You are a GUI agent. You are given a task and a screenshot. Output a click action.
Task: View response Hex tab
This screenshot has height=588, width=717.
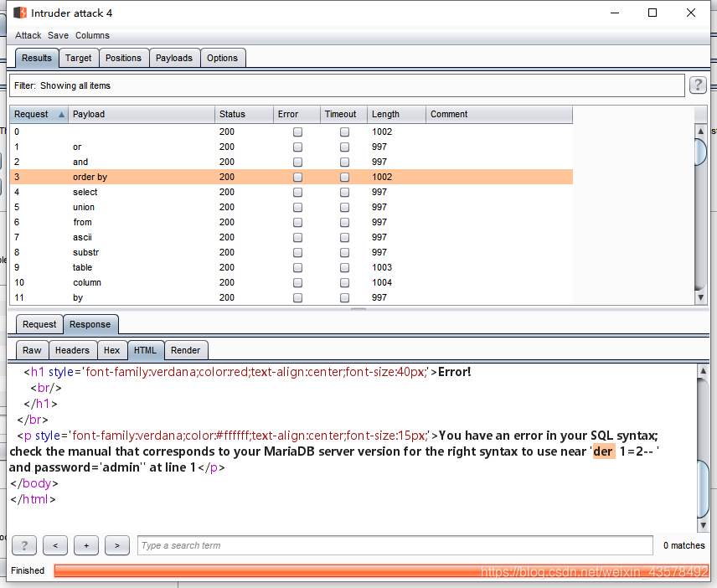(111, 350)
